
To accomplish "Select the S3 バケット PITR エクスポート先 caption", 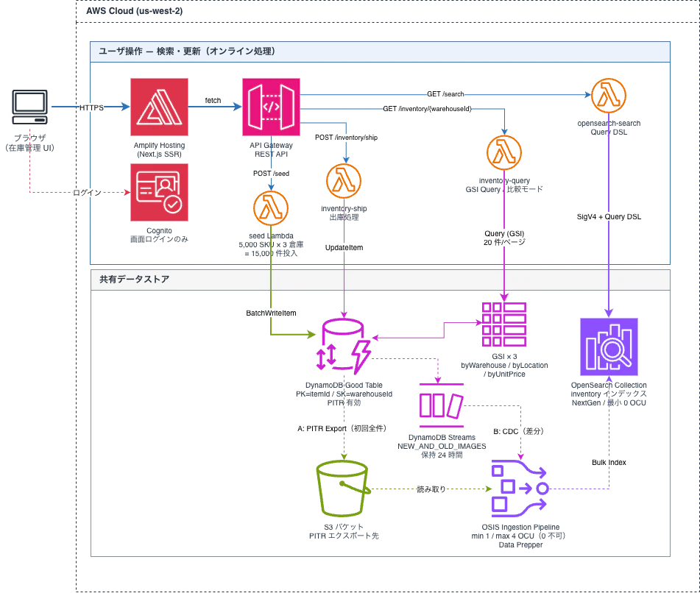I will pos(344,531).
